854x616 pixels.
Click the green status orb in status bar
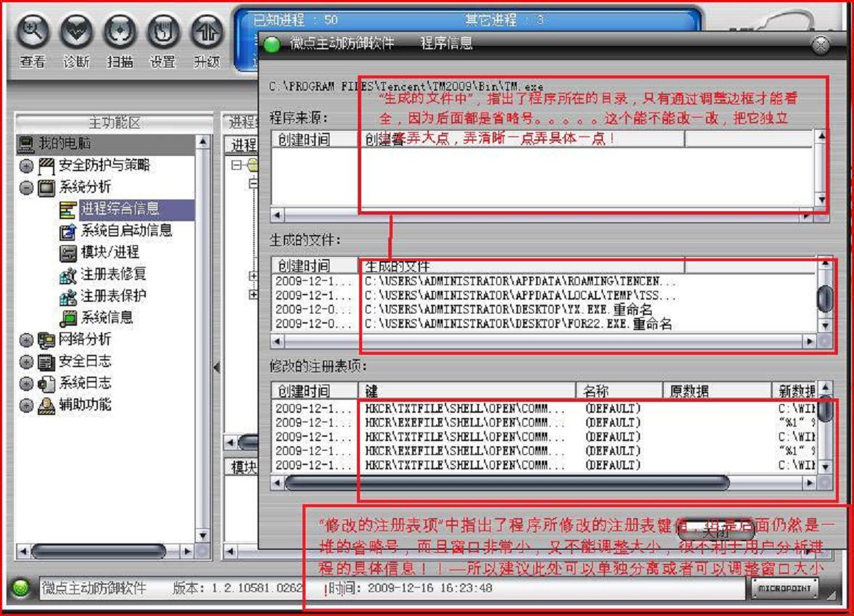coord(21,588)
